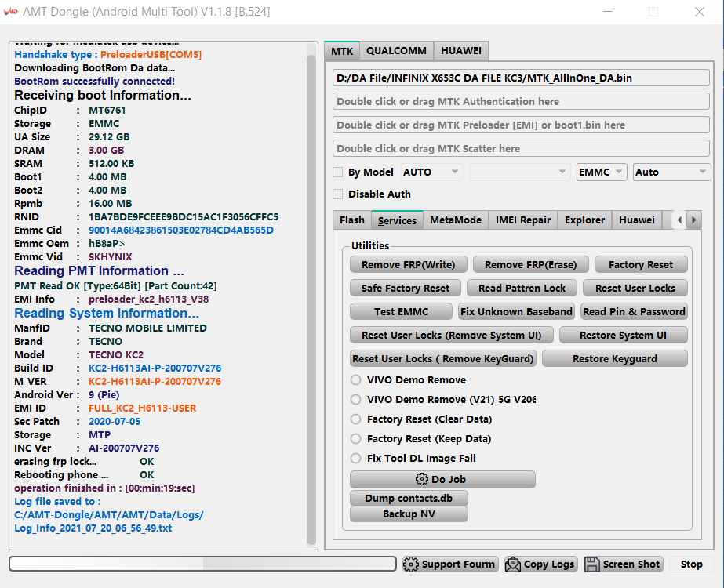The height and width of the screenshot is (588, 724).
Task: Click the Emmc Cid value 90014A68423861503E02784CD4AB565D
Action: click(181, 230)
